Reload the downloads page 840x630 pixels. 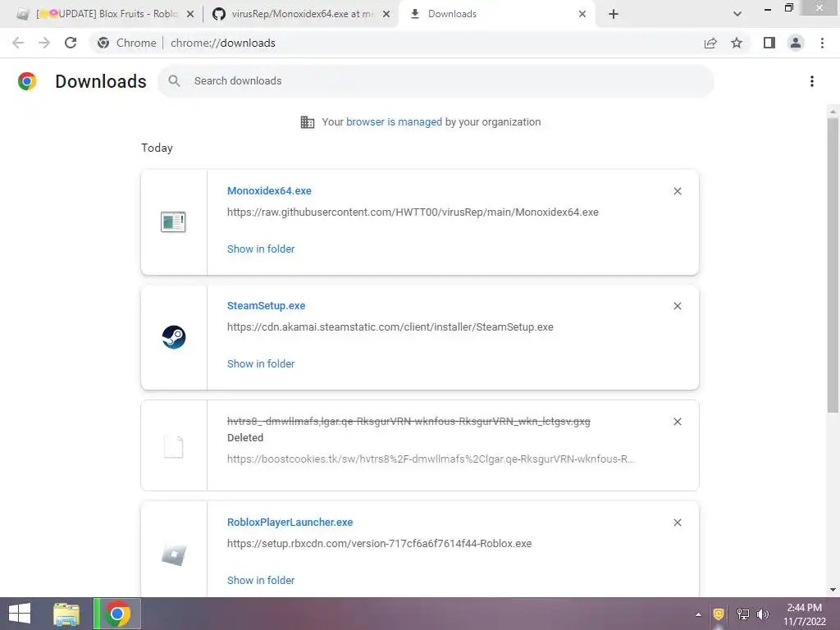pyautogui.click(x=71, y=43)
